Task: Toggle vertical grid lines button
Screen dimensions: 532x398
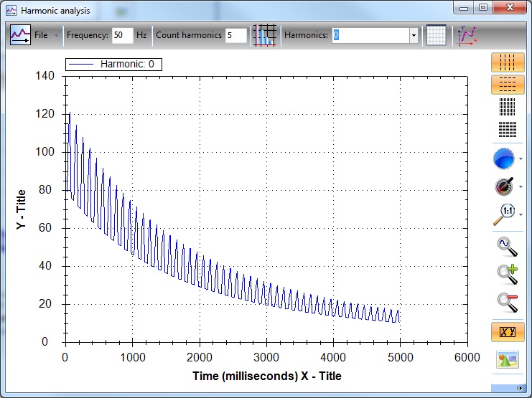Action: click(508, 62)
